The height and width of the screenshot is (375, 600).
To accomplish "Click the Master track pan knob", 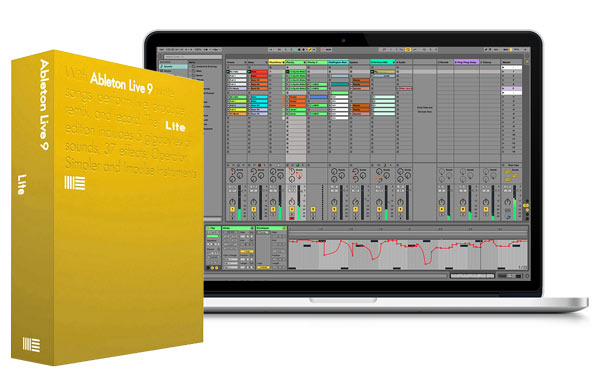I will (507, 202).
